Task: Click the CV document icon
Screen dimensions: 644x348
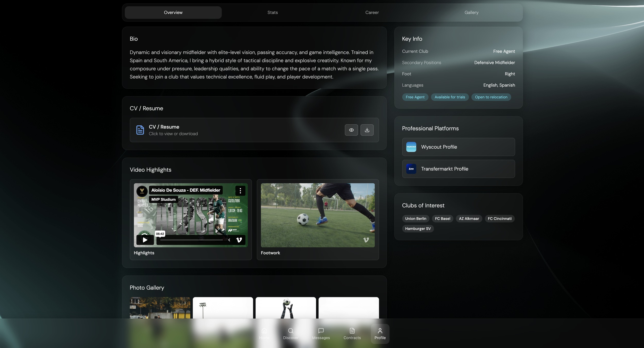Action: [140, 130]
